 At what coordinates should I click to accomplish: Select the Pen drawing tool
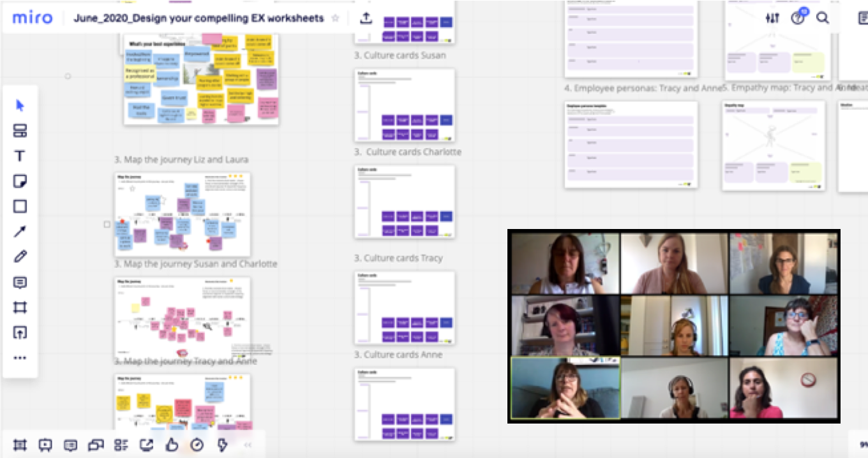point(20,257)
